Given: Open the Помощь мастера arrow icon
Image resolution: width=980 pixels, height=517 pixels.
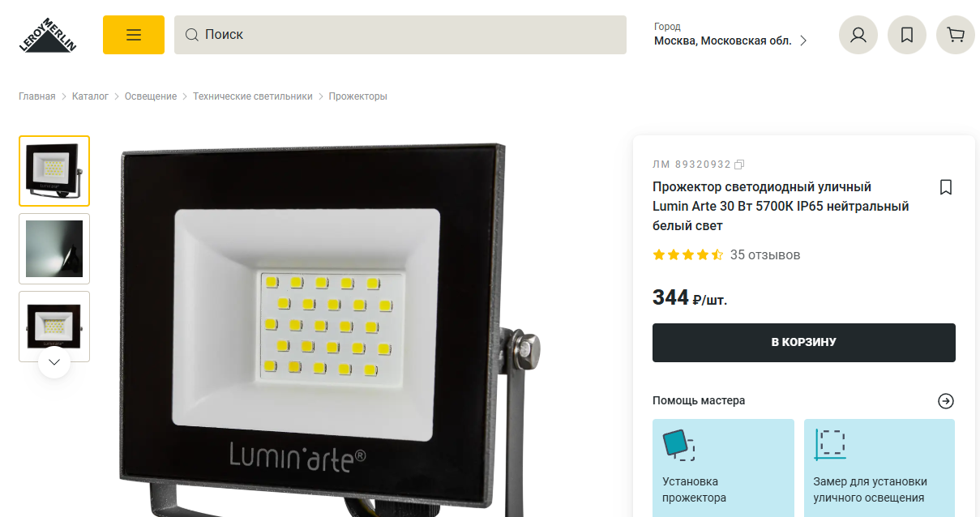Looking at the screenshot, I should (x=946, y=401).
